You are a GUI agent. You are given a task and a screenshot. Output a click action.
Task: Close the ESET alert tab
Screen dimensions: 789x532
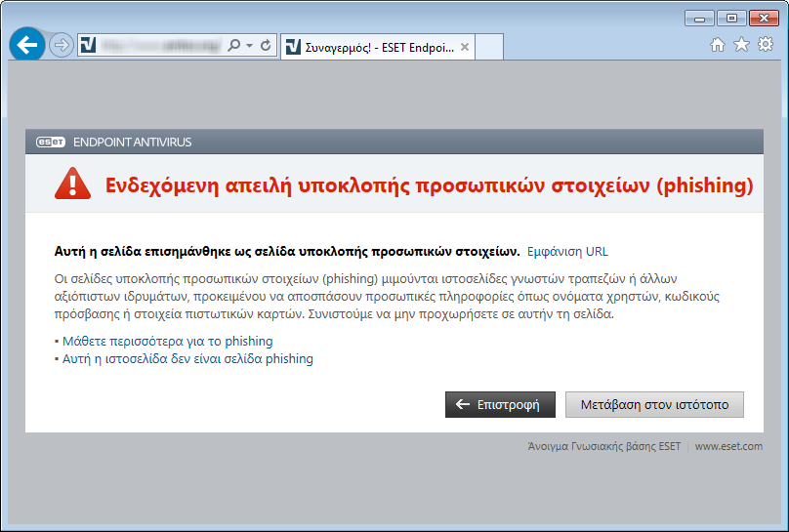(465, 47)
